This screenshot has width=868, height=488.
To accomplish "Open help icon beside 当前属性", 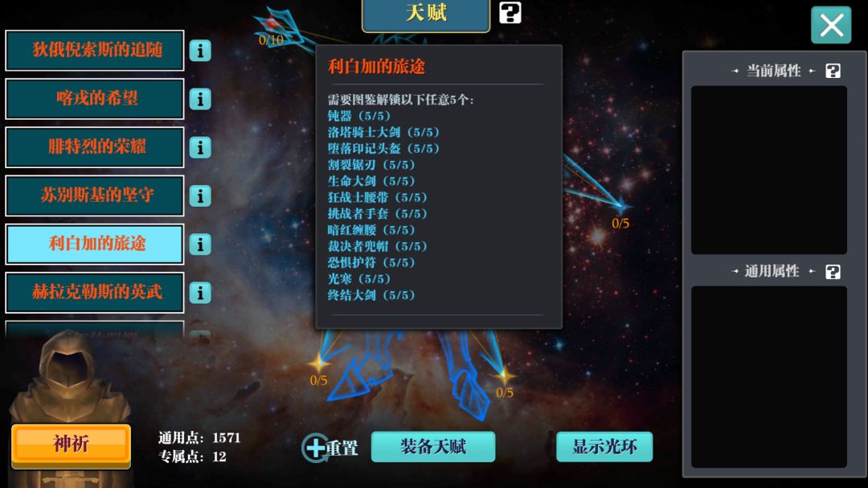I will 833,71.
